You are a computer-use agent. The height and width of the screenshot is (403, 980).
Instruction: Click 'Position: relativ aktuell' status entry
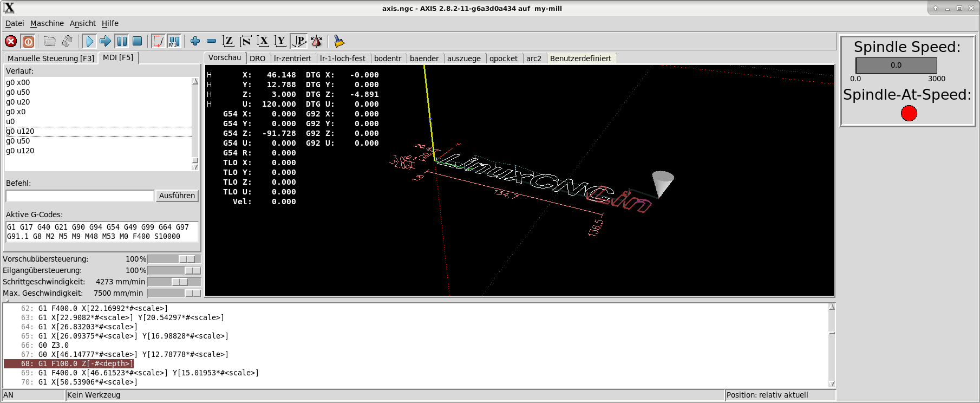(780, 395)
